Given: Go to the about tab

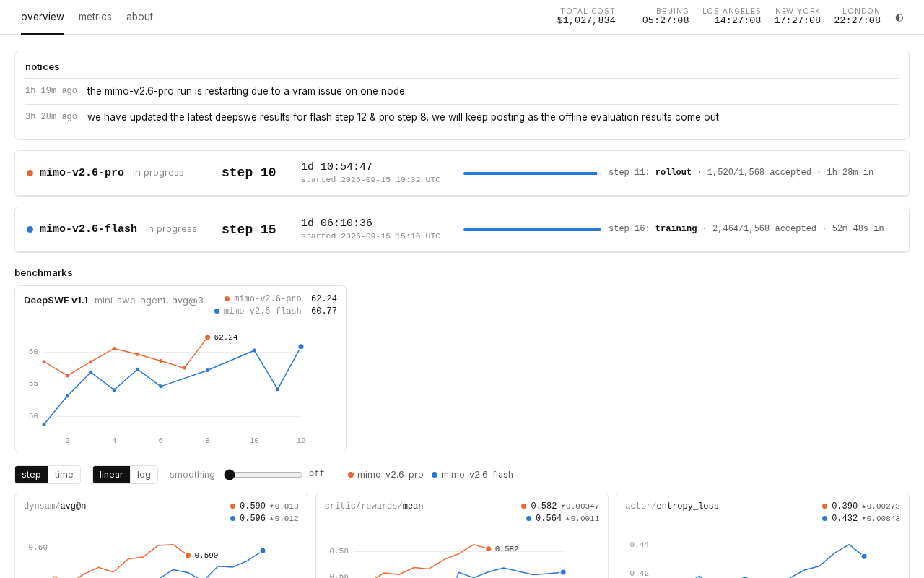Looking at the screenshot, I should (x=139, y=17).
